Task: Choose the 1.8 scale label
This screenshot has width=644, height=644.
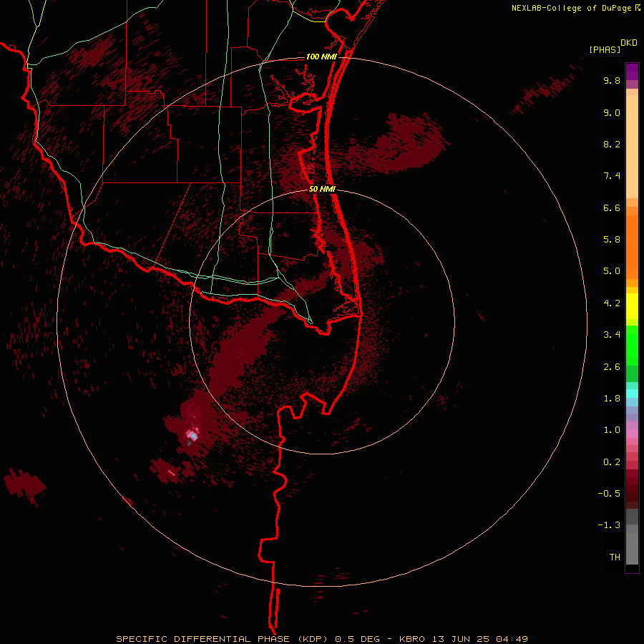Action: pos(612,399)
